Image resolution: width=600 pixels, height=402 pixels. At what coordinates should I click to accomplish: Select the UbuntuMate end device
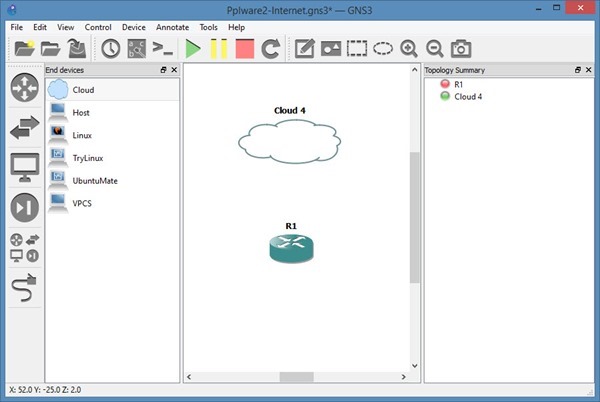click(x=112, y=181)
